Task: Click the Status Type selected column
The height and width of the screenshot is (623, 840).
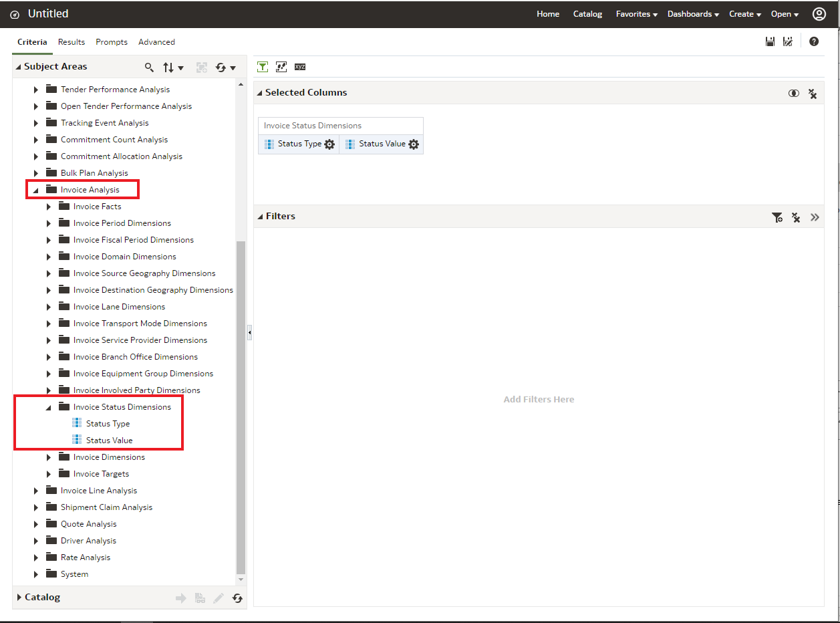Action: 299,144
